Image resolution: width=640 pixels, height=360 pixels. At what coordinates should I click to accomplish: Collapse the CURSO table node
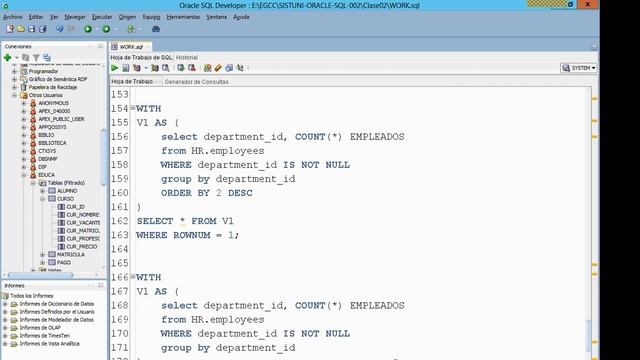42,199
